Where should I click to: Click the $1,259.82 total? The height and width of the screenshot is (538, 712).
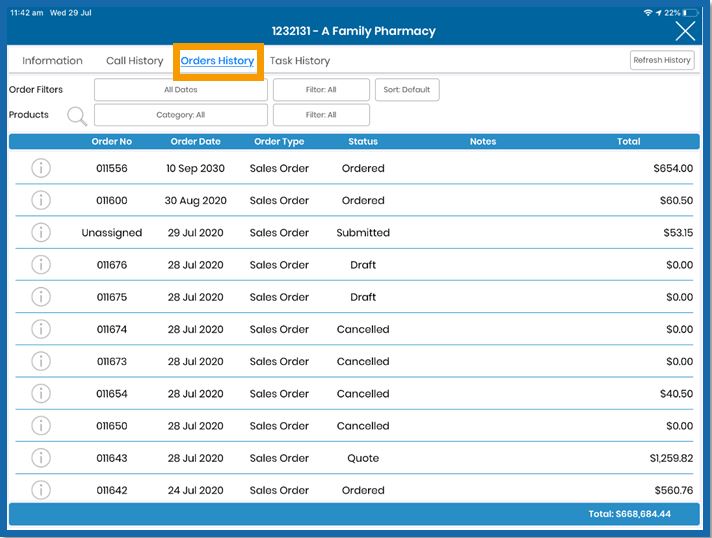coord(671,458)
